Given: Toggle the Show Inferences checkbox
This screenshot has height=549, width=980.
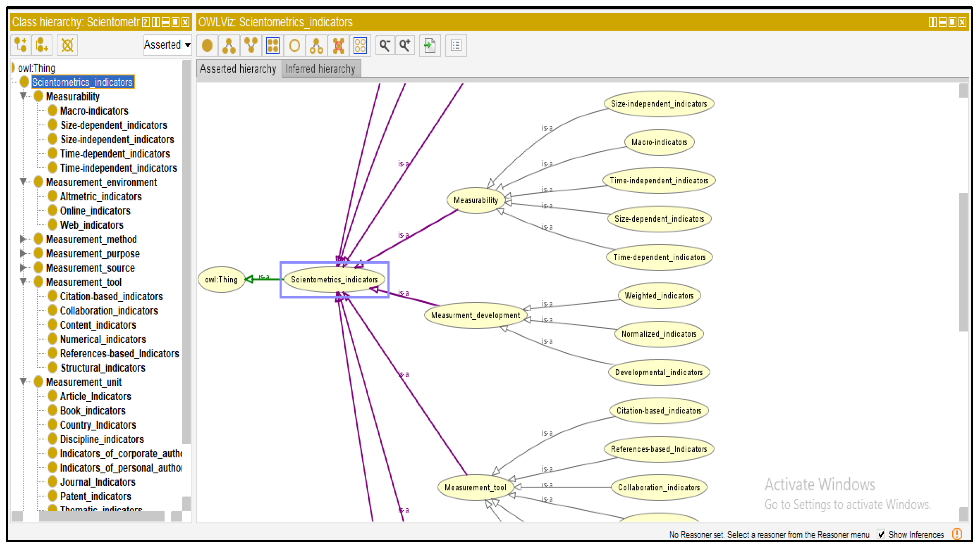Looking at the screenshot, I should (x=881, y=534).
